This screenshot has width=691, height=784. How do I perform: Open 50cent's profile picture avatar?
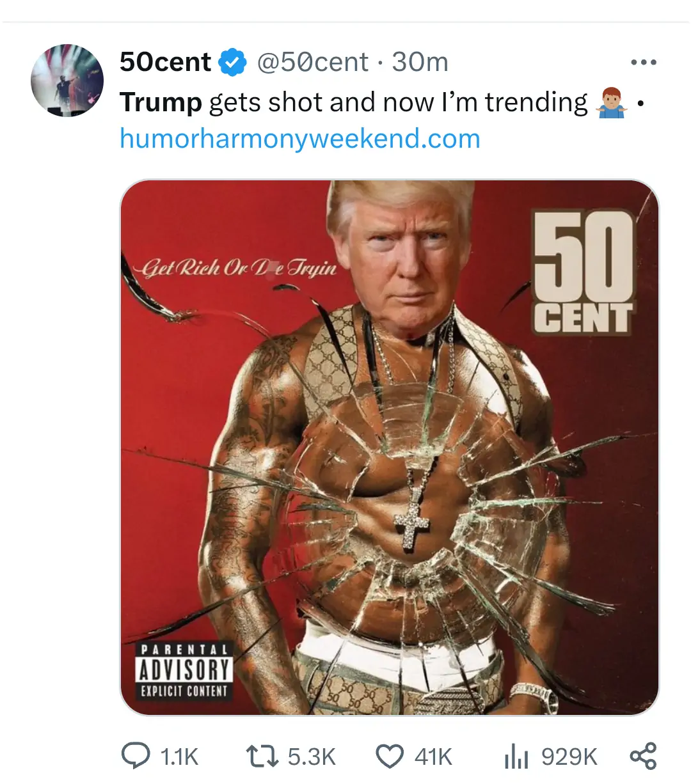(67, 81)
